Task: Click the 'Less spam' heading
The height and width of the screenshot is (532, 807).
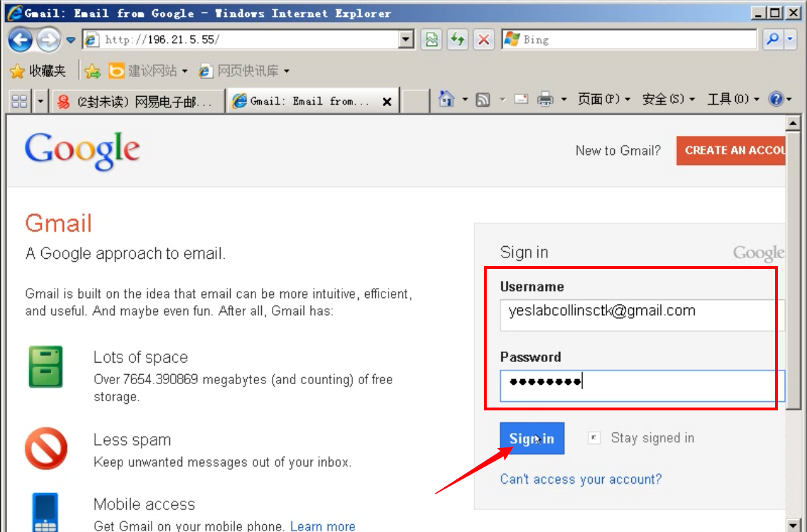Action: [132, 440]
